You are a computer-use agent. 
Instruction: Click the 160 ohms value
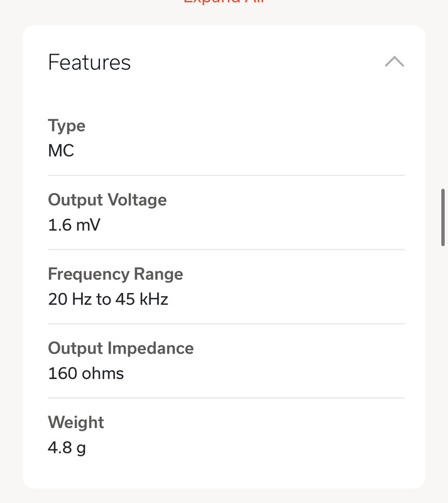click(x=86, y=373)
